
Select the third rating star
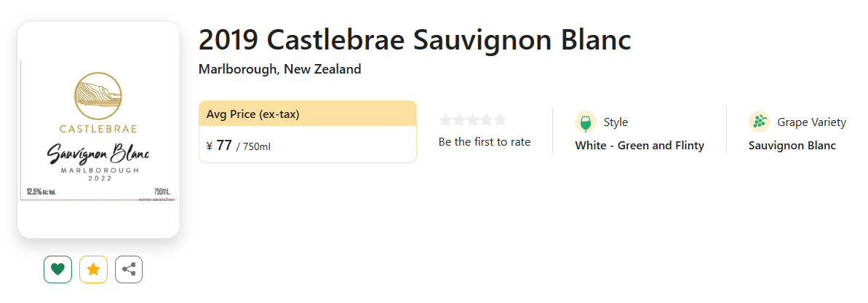472,120
